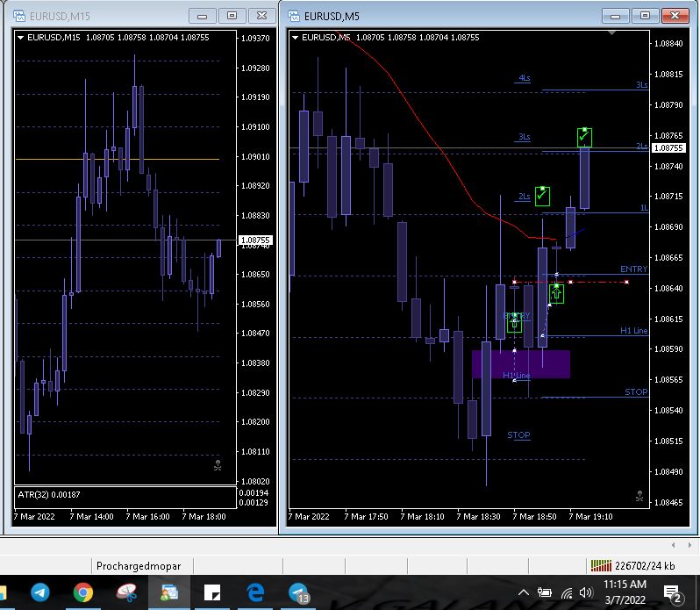Select the red dashed order line
The width and height of the screenshot is (700, 610).
point(570,283)
